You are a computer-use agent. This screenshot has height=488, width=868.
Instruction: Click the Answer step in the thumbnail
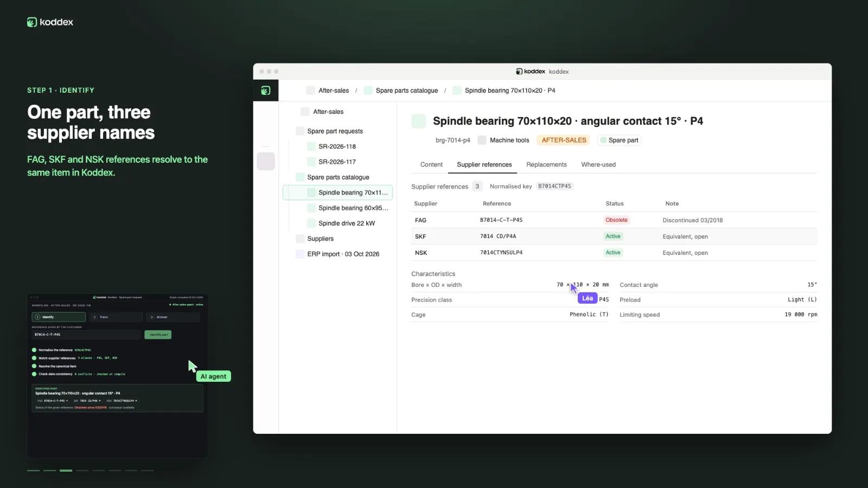(x=174, y=317)
